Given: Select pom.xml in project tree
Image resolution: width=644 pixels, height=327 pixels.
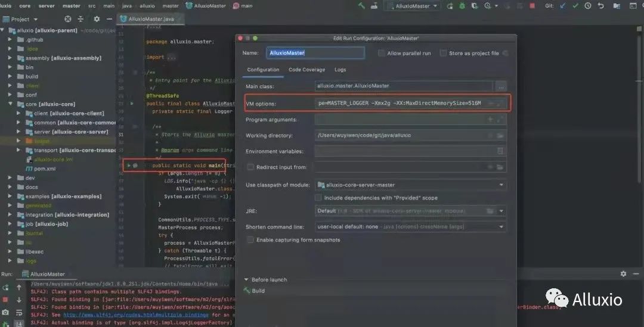Looking at the screenshot, I should point(41,169).
